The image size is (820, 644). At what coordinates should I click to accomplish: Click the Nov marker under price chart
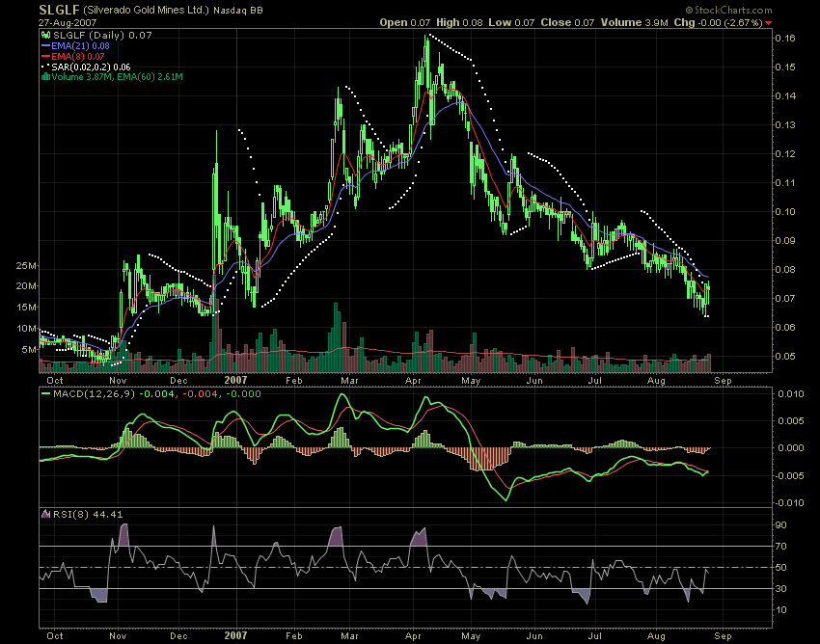pos(119,381)
